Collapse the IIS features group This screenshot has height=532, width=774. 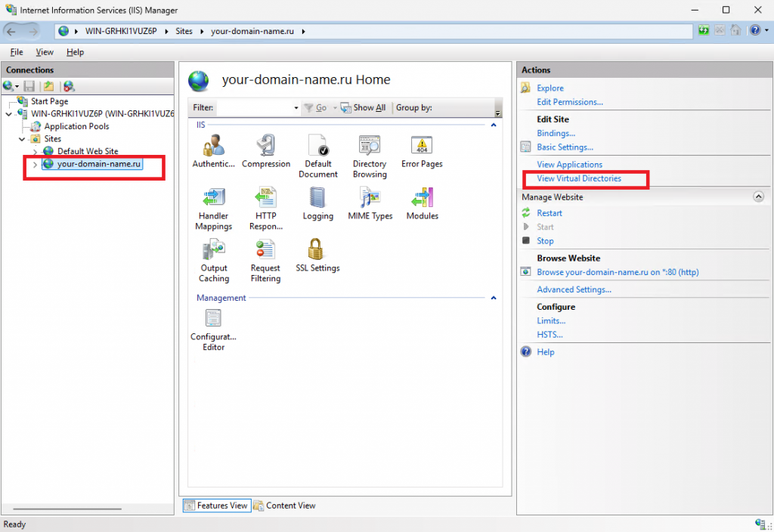click(x=493, y=125)
